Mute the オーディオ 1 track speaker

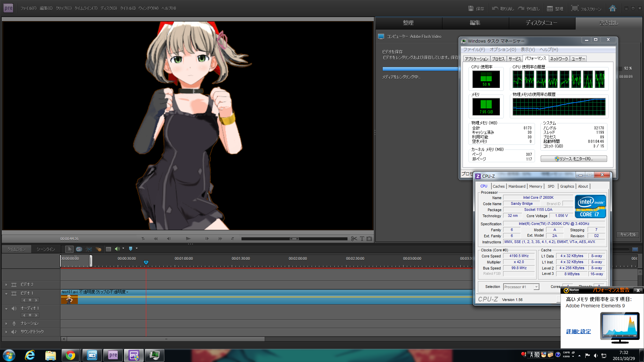tap(14, 308)
